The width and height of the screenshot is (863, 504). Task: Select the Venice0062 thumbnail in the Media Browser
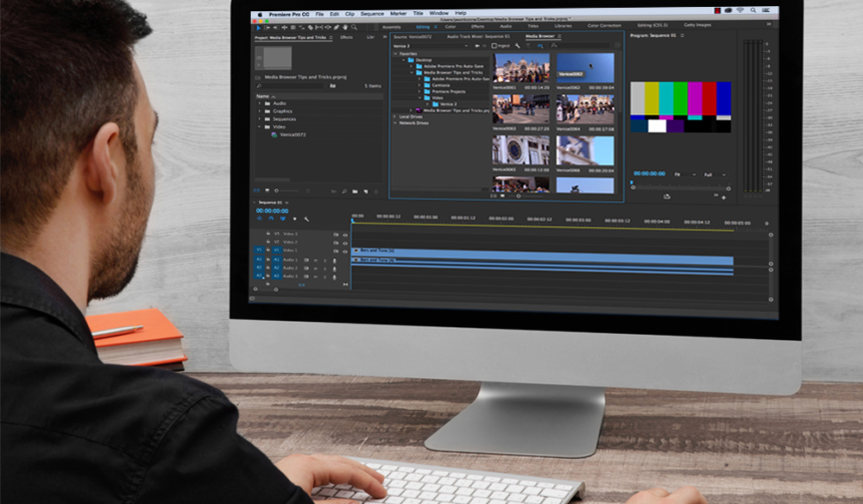[585, 68]
